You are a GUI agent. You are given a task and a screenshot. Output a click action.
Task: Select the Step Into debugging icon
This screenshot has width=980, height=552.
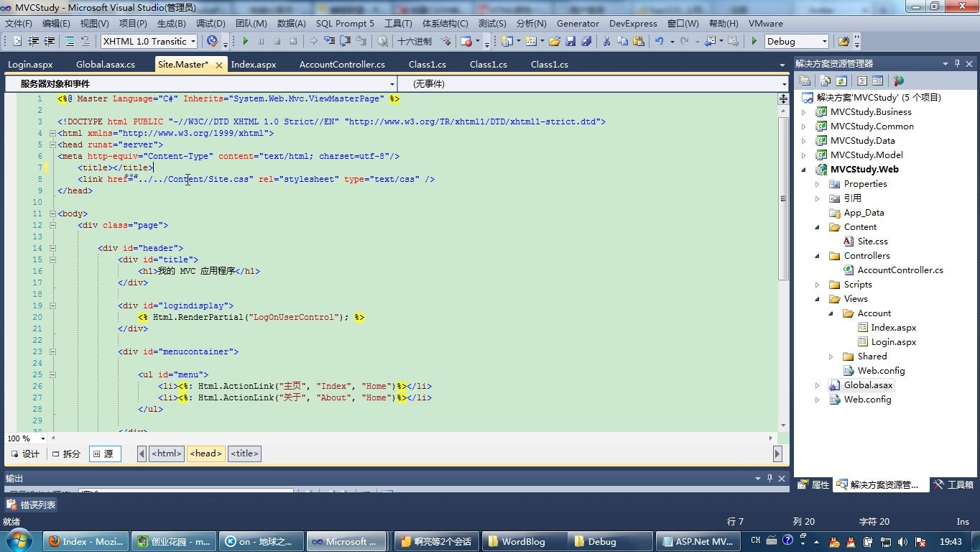coord(329,41)
